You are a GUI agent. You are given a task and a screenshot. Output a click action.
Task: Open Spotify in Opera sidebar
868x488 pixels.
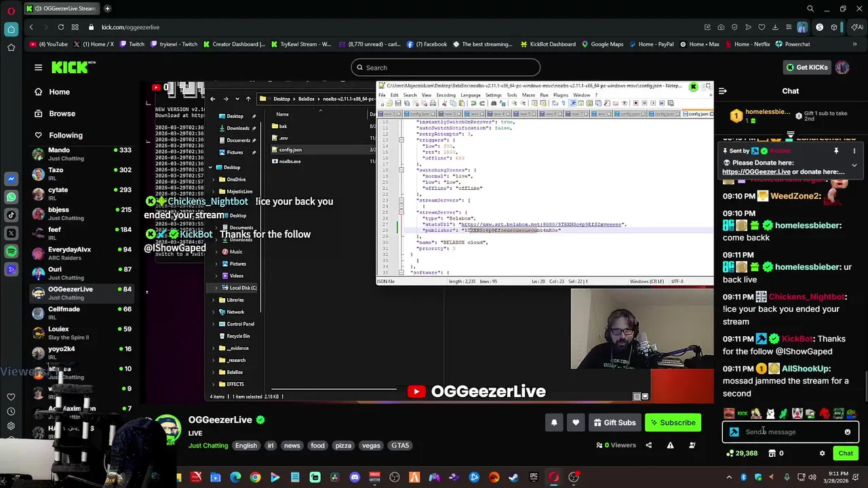(x=11, y=251)
